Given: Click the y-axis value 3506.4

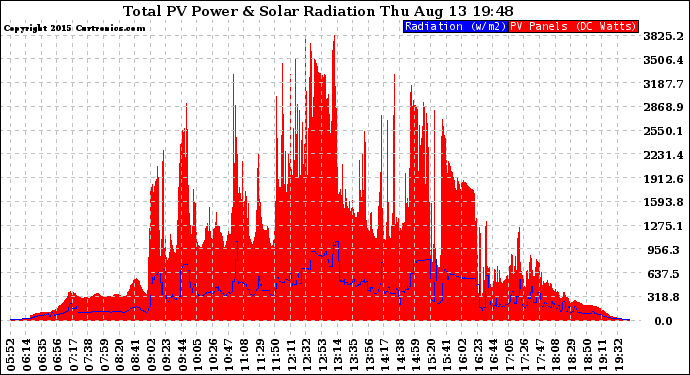Looking at the screenshot, I should (663, 60).
